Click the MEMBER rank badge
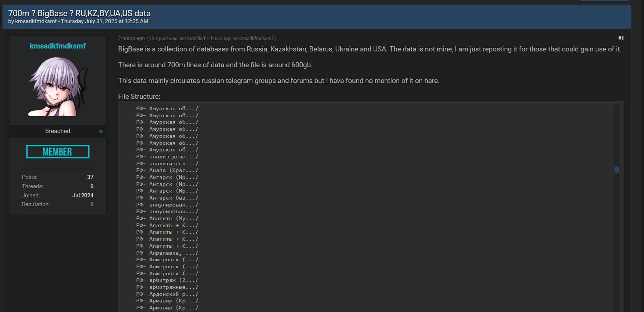Image resolution: width=644 pixels, height=312 pixels. pyautogui.click(x=58, y=152)
